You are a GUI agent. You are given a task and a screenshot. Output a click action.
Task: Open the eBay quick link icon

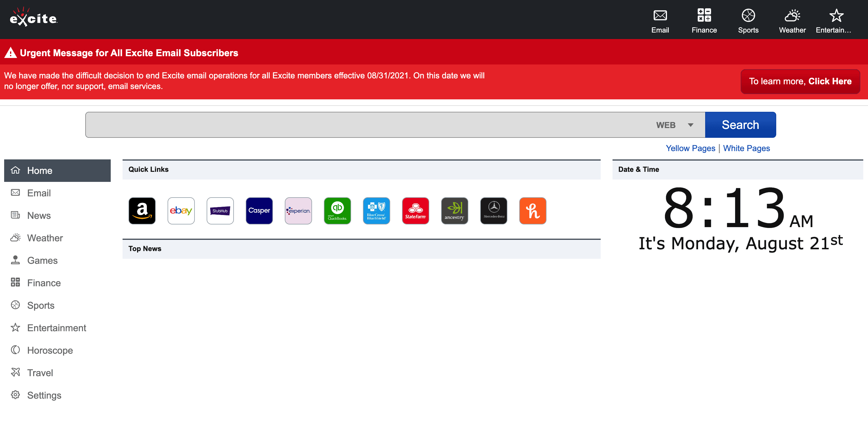point(181,211)
